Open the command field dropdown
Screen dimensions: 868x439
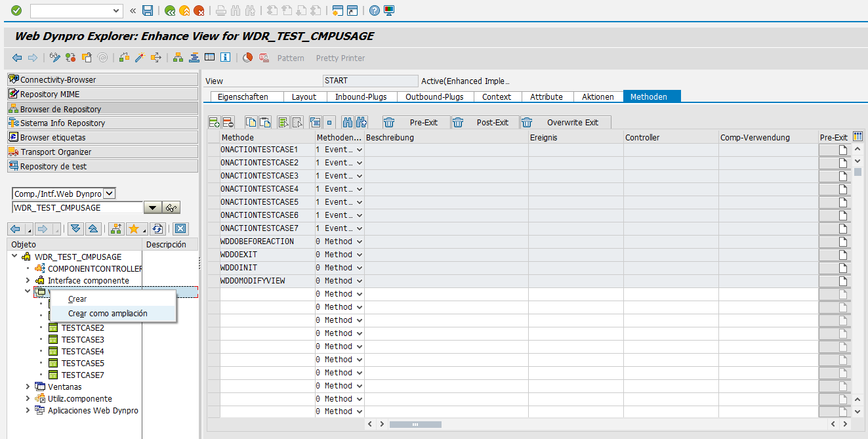click(x=117, y=10)
